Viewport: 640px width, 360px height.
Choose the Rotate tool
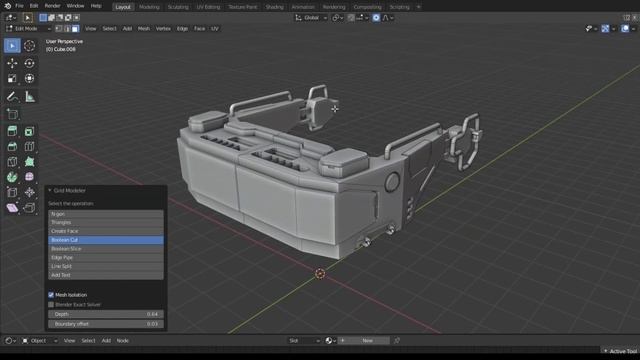[29, 63]
